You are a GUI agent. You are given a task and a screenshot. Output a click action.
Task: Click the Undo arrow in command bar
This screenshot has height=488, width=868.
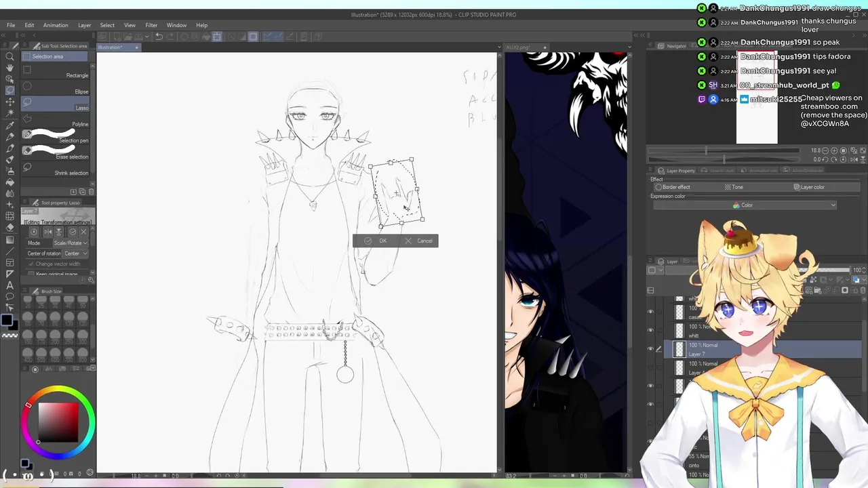[x=159, y=37]
